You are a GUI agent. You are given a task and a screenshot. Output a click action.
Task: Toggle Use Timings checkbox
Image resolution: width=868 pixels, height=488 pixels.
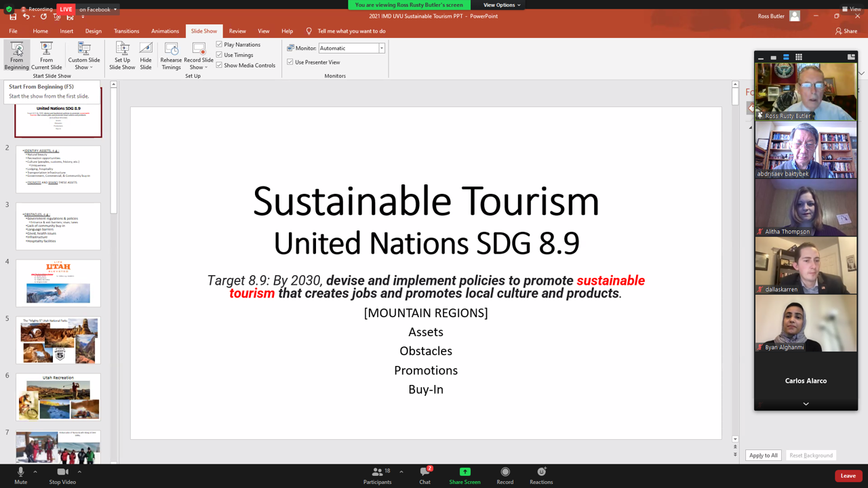tap(219, 55)
